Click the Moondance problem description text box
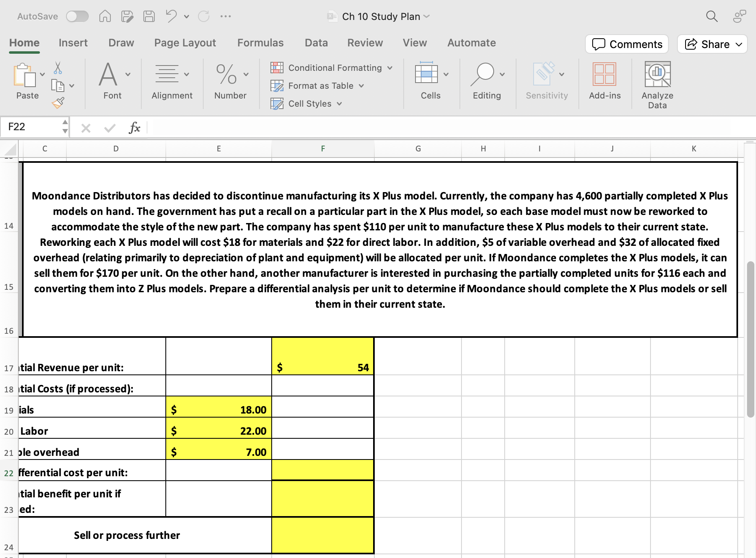756x558 pixels. 380,249
